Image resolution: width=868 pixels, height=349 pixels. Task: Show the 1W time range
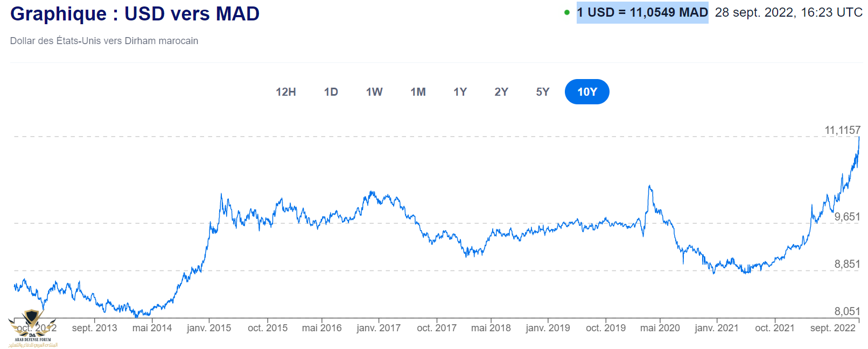374,92
